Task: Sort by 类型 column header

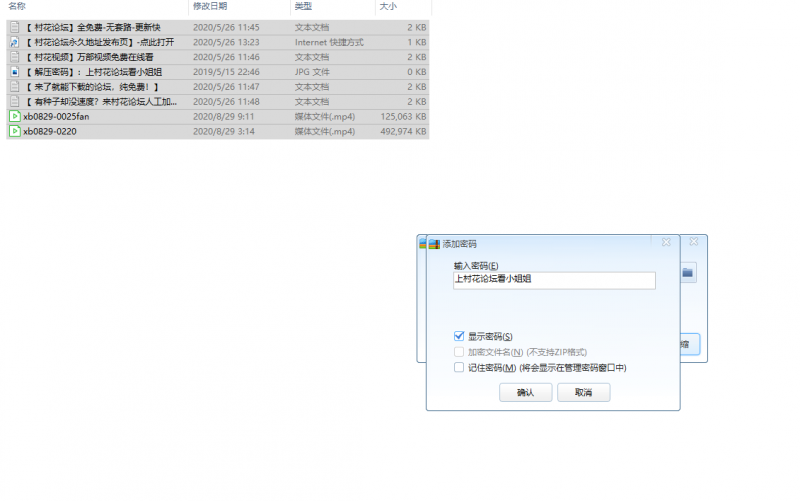Action: point(303,6)
